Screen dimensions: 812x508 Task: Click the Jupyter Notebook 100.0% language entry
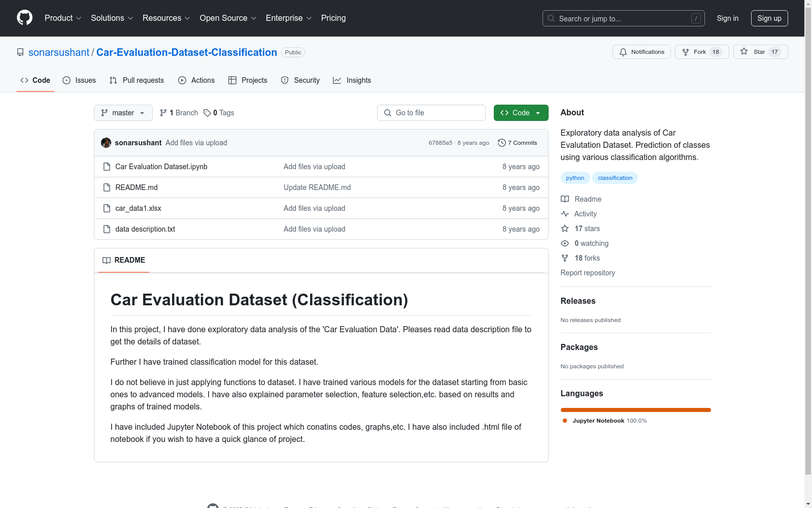click(x=605, y=421)
